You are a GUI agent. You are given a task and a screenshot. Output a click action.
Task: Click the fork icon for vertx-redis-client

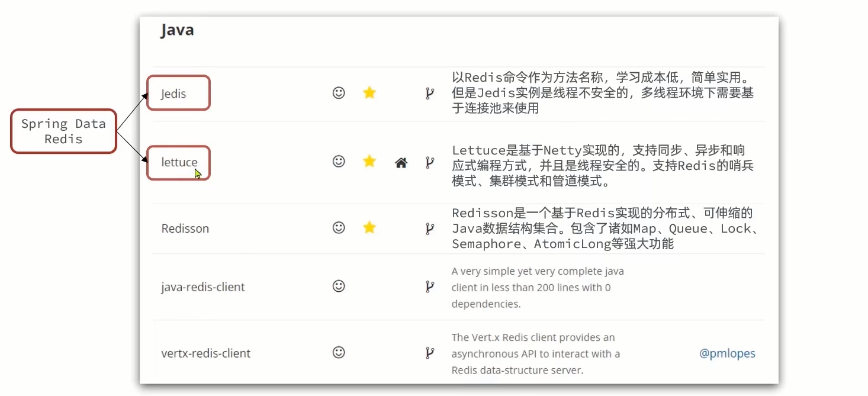click(x=429, y=352)
